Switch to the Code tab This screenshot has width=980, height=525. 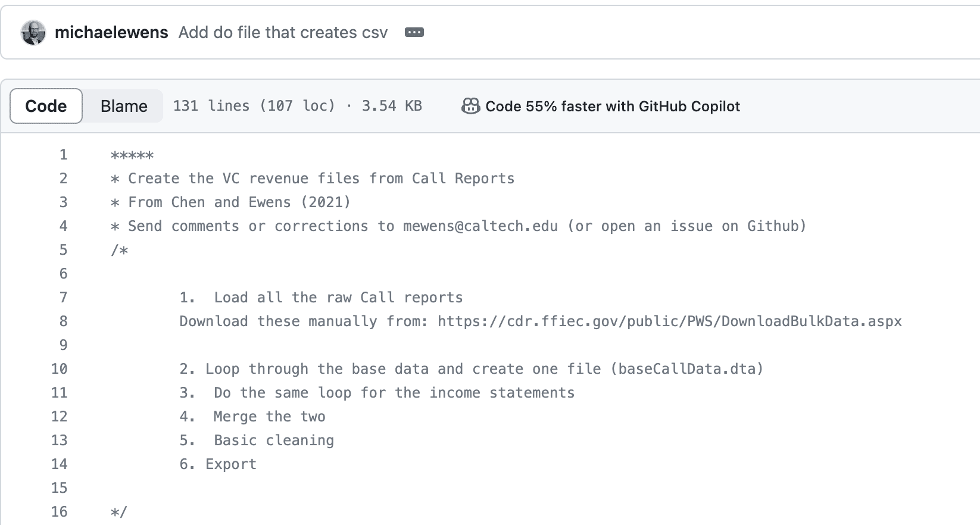pos(46,106)
